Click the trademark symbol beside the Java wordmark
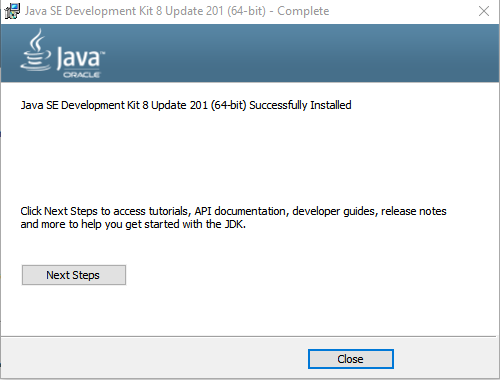 [x=103, y=53]
